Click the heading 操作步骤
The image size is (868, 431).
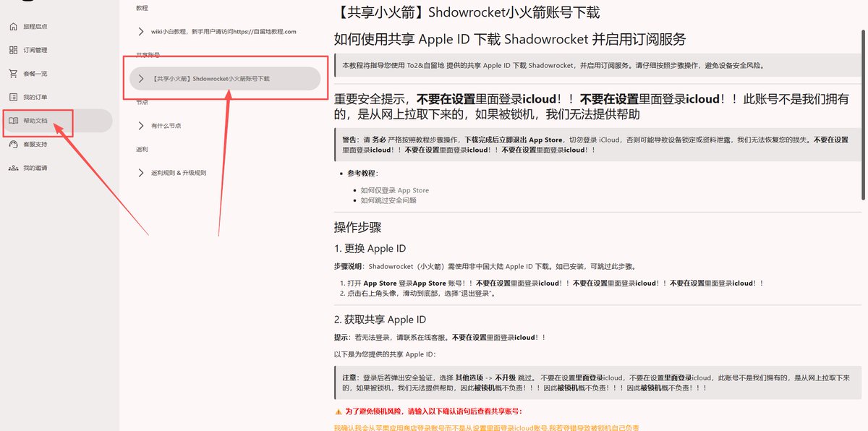357,226
